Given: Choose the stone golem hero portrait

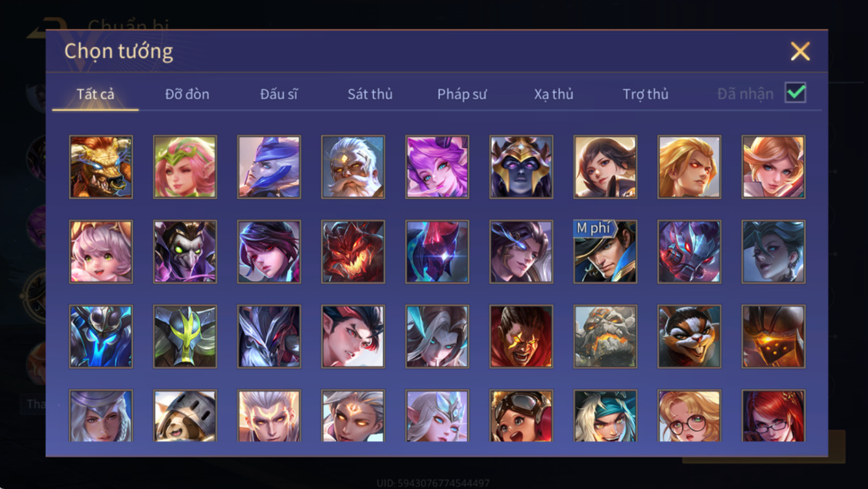Looking at the screenshot, I should [x=605, y=337].
